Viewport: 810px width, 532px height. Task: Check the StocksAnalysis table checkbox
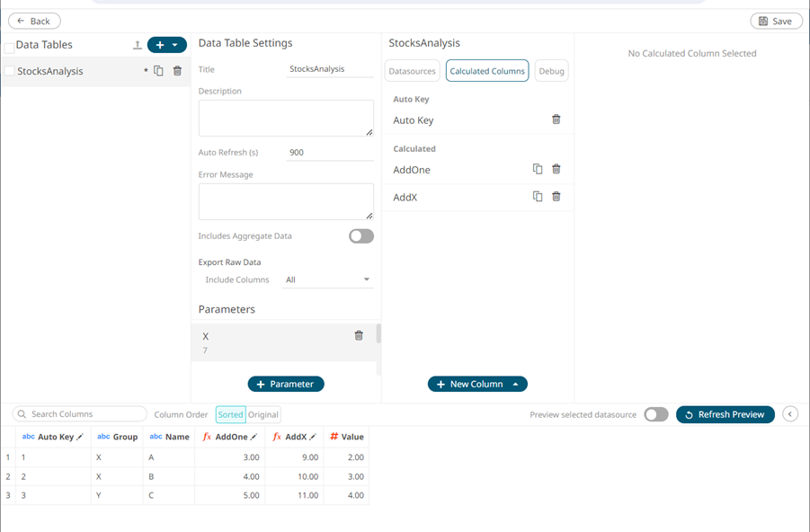pos(10,71)
